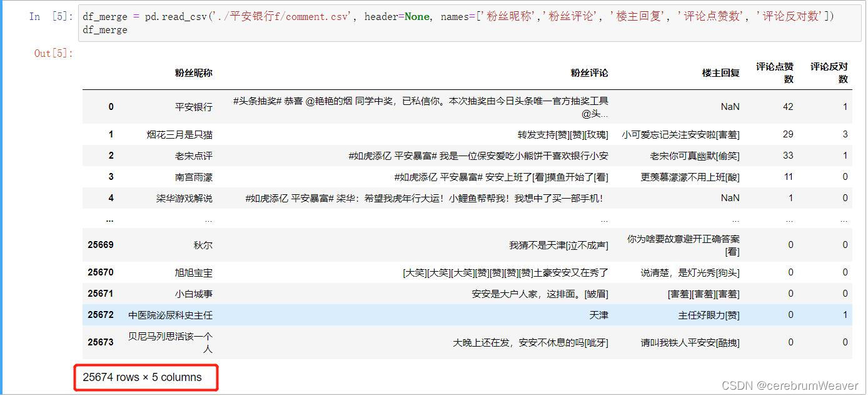
Task: Click nickname 秋尔
Action: [203, 245]
